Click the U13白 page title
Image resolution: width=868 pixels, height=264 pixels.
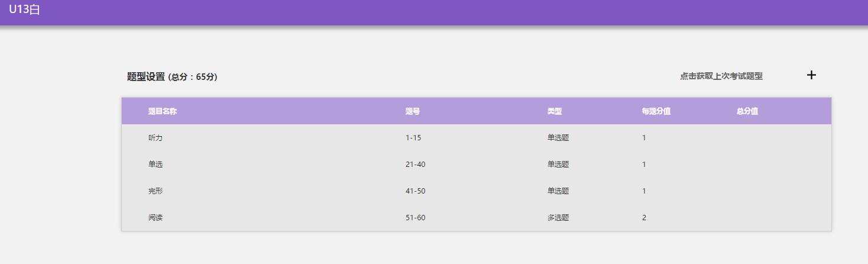(24, 10)
